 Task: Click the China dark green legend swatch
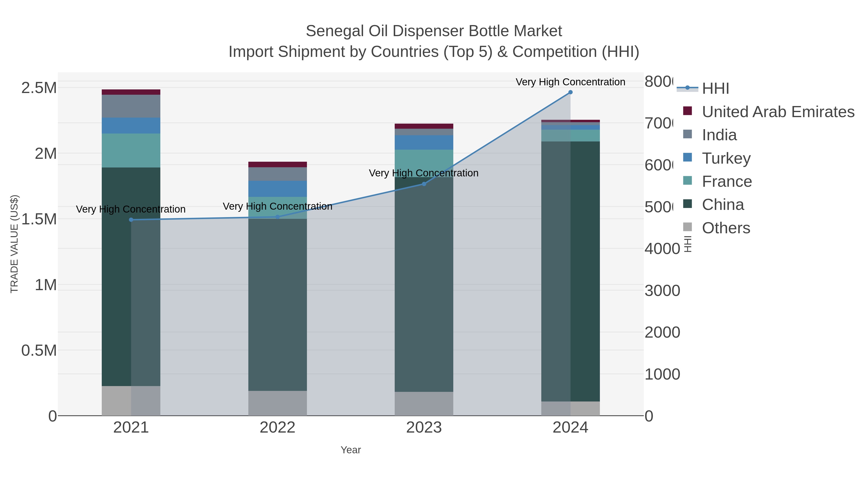pyautogui.click(x=687, y=204)
